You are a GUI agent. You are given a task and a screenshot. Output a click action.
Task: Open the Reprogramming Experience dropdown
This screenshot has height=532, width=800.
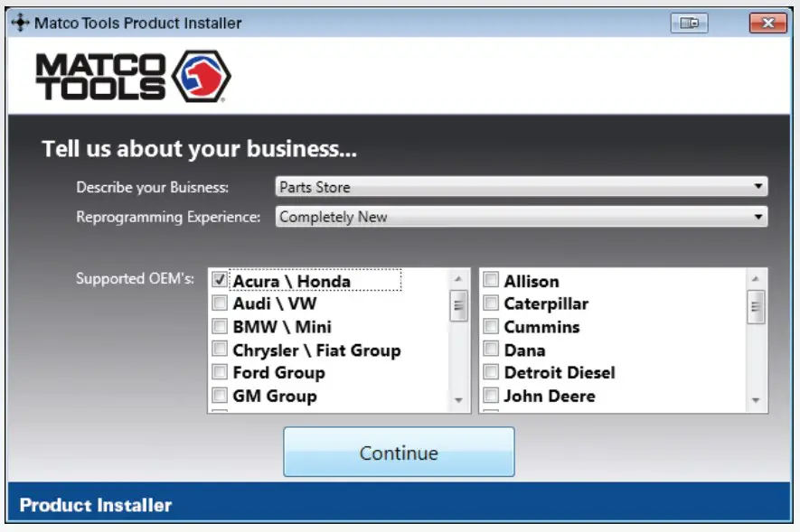coord(522,217)
